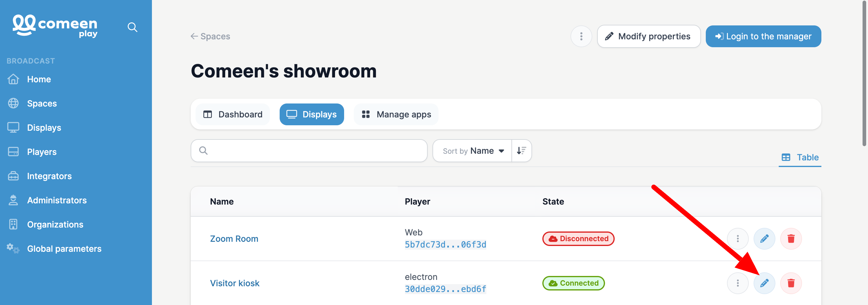Click the 'electron' player type text
The image size is (868, 305).
coord(421,277)
